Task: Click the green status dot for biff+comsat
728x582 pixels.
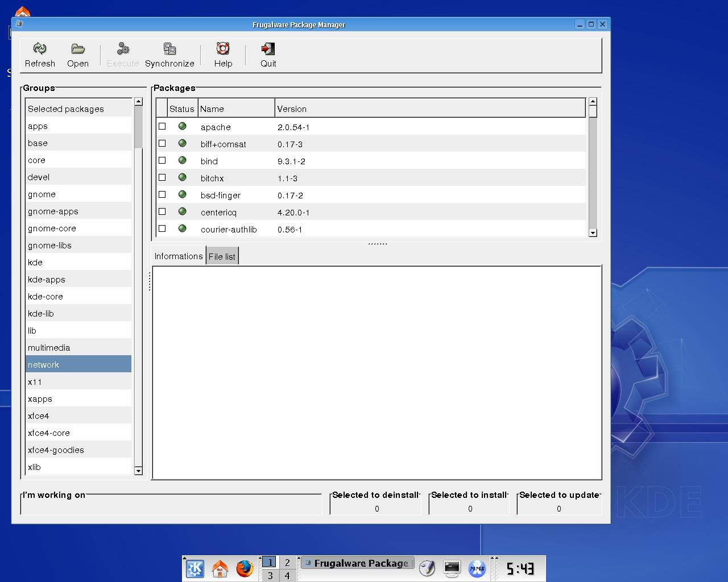Action: point(183,143)
